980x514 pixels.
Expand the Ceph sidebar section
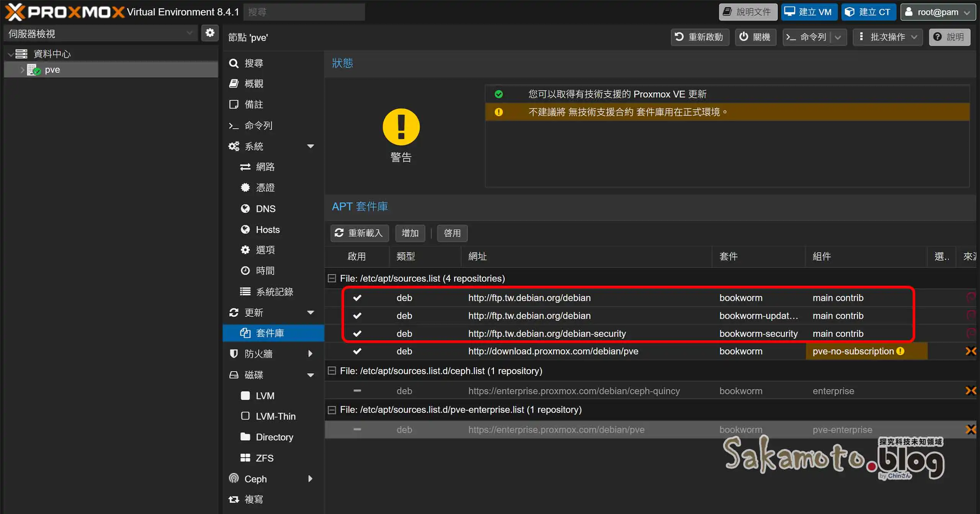tap(310, 478)
